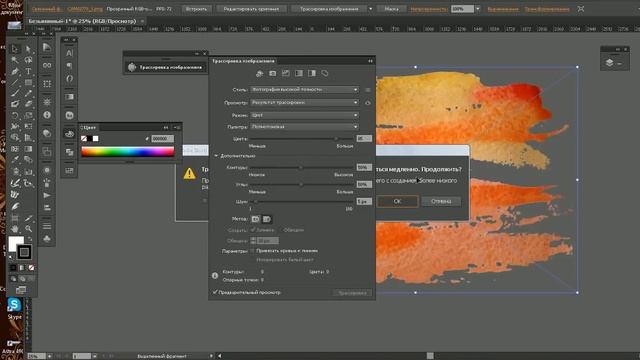Click Отмена in the warning dialog
This screenshot has height=360, width=640.
click(441, 201)
